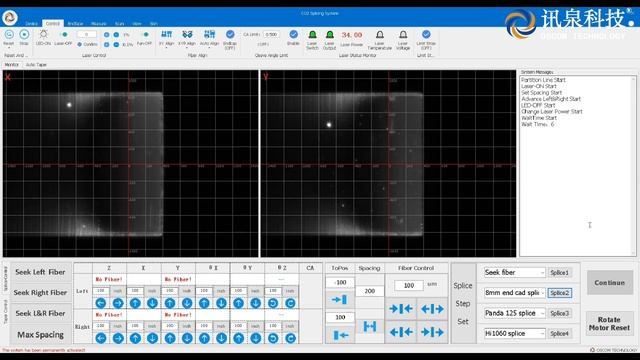640x360 pixels.
Task: Click the LED-ON lamp icon
Action: pos(43,34)
